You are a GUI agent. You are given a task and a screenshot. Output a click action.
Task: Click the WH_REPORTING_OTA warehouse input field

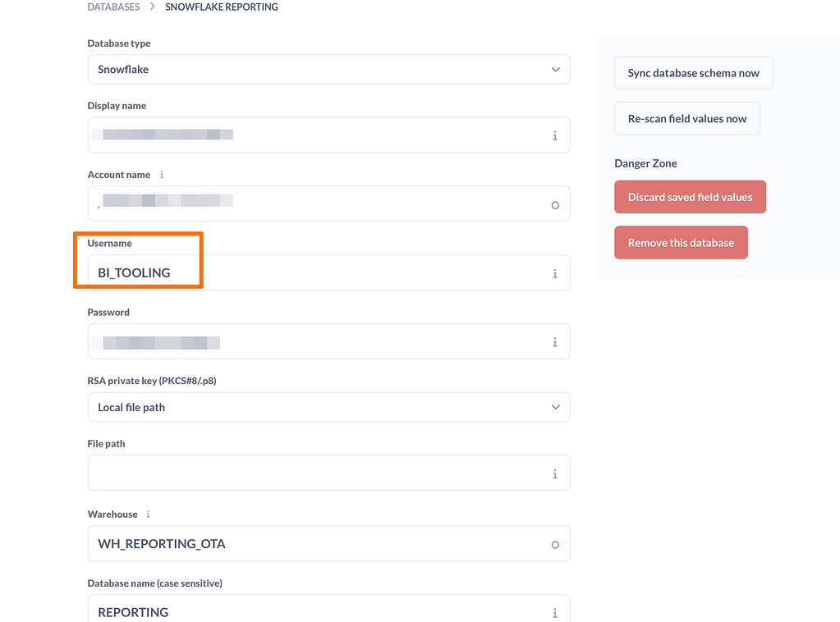[x=329, y=543]
